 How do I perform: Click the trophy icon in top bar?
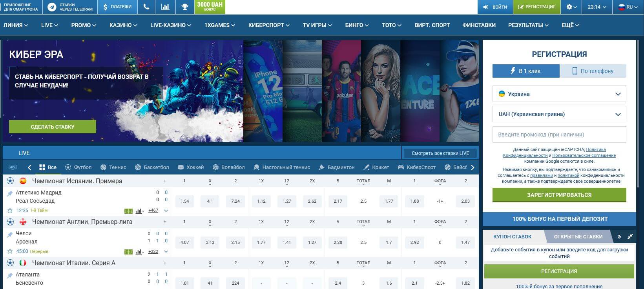point(184,7)
